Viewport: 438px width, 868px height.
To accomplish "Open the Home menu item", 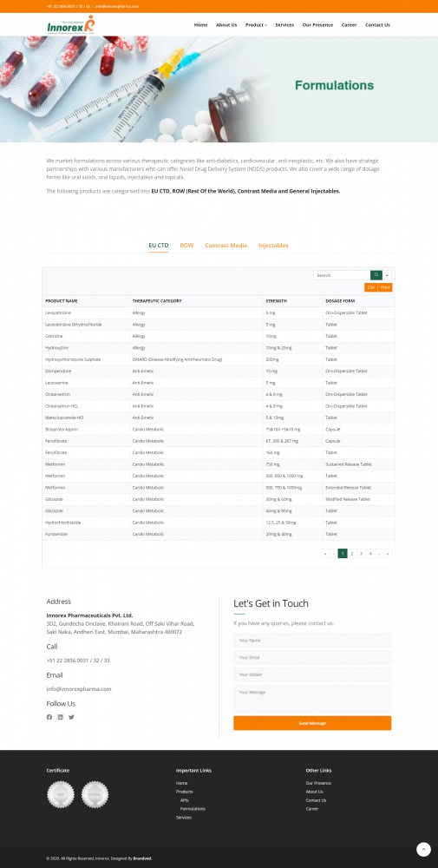I will pos(200,25).
